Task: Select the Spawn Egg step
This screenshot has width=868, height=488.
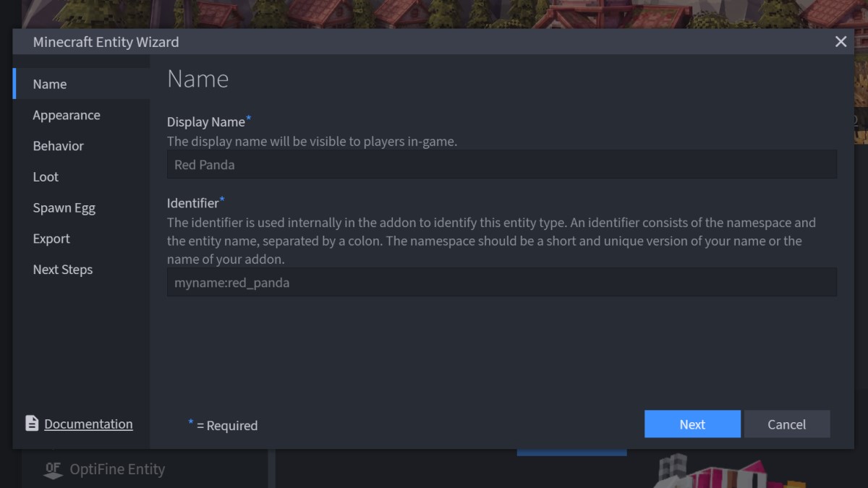Action: click(x=64, y=208)
